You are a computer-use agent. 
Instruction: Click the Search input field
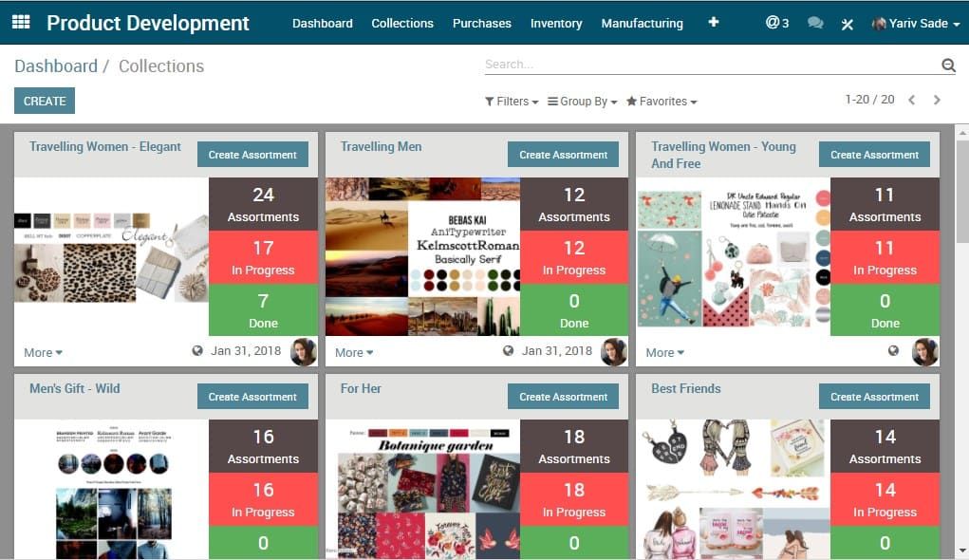tap(711, 65)
